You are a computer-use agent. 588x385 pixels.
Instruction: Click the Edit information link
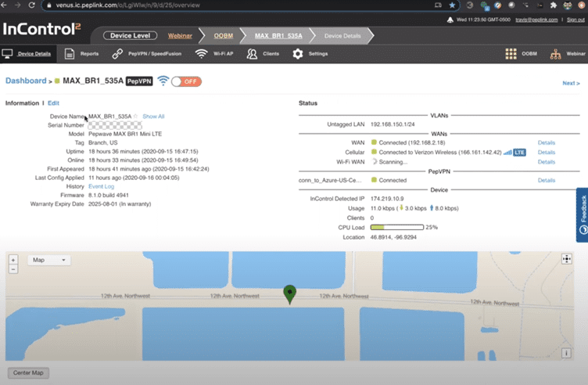(x=53, y=103)
